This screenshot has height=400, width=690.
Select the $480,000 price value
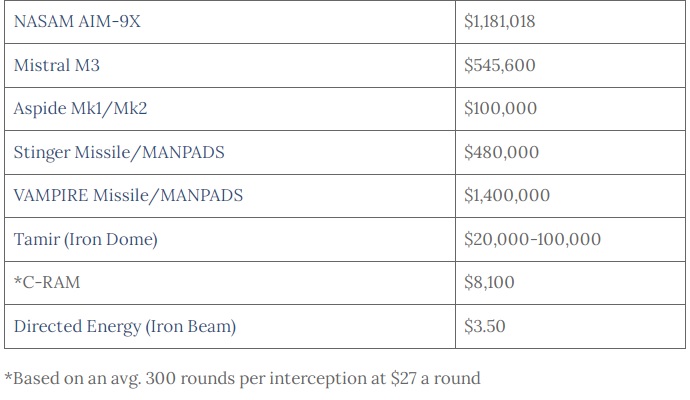click(x=501, y=152)
